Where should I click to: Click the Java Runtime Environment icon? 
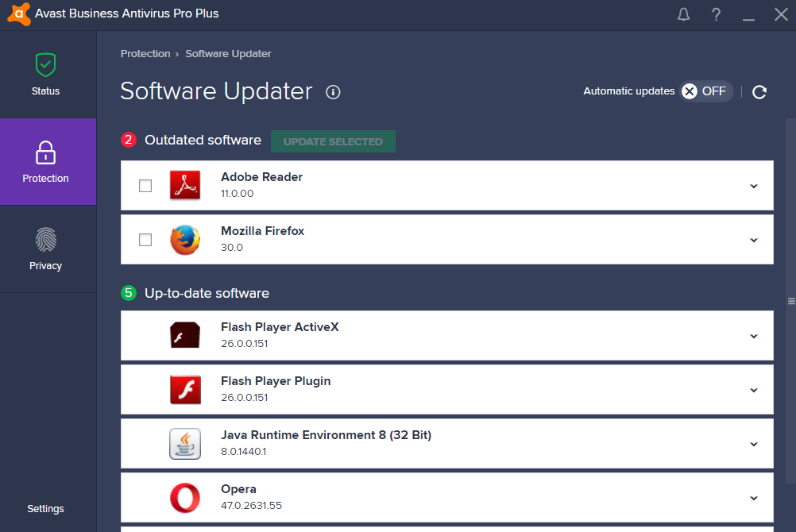185,444
